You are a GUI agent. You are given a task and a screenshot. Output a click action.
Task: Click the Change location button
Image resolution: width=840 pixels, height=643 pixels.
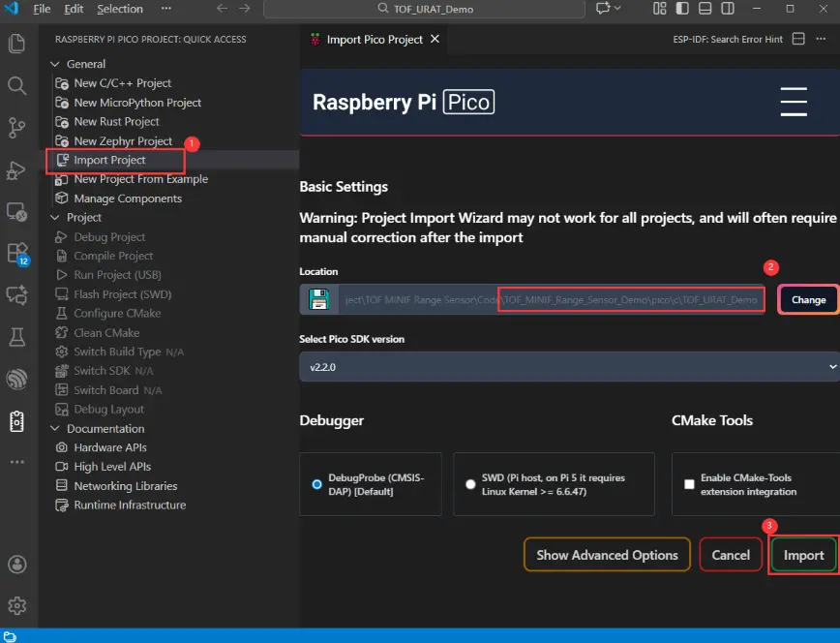tap(808, 300)
